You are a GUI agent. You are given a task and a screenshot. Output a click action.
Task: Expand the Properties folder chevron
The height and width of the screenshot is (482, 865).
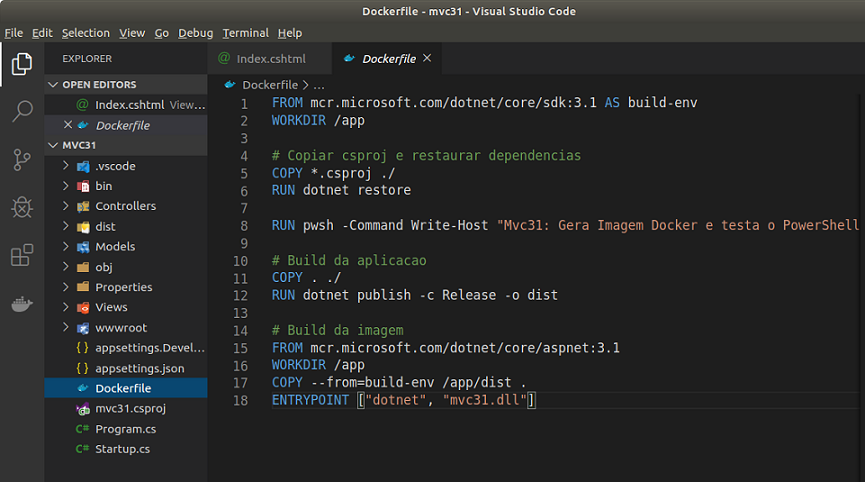[x=66, y=287]
